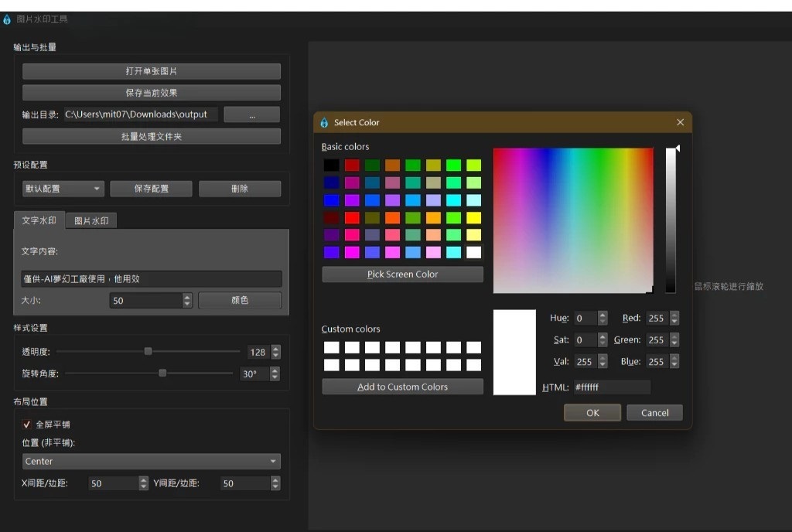This screenshot has height=532, width=792.
Task: Click the Pick Screen Color button
Action: pyautogui.click(x=402, y=275)
